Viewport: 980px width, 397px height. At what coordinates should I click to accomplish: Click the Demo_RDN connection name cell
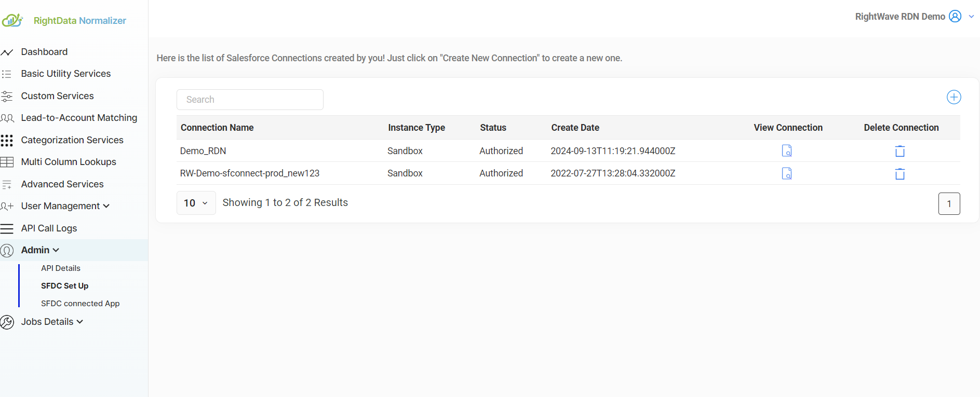click(203, 151)
